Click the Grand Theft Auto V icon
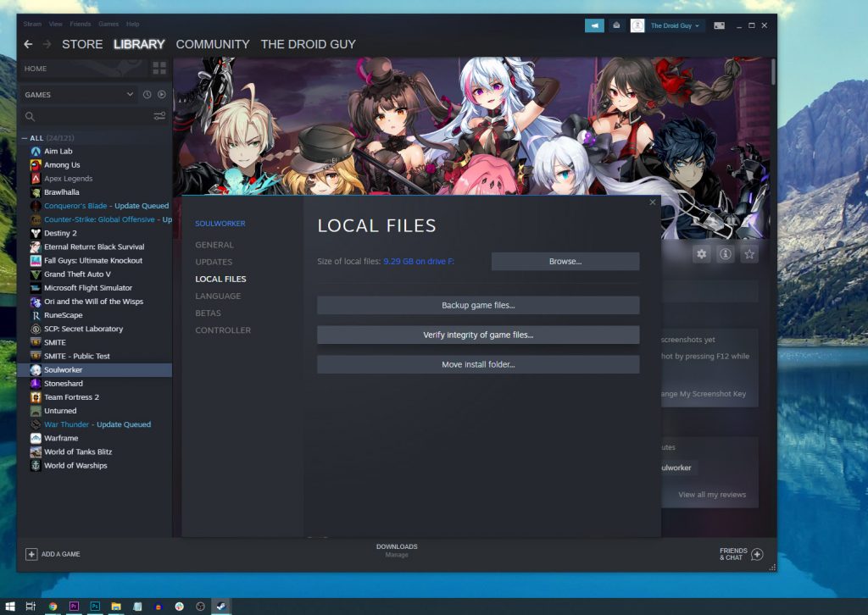The height and width of the screenshot is (615, 868). [x=36, y=274]
